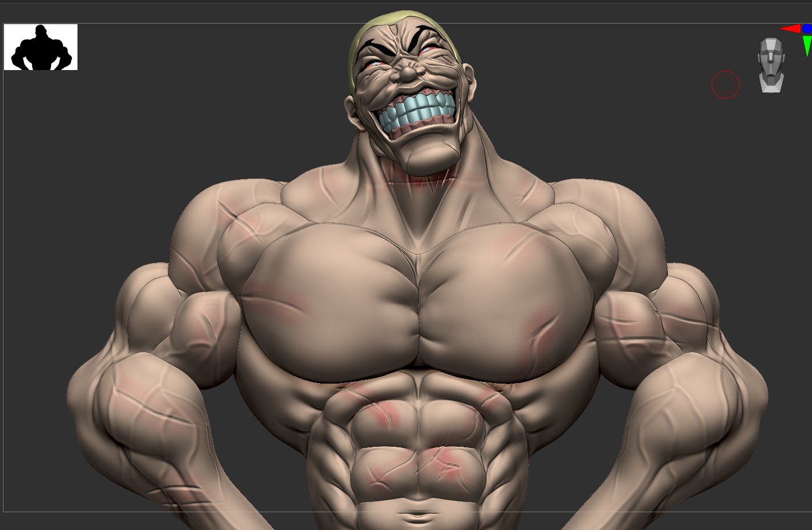Click the sculpted character's teeth on canvas

point(416,110)
